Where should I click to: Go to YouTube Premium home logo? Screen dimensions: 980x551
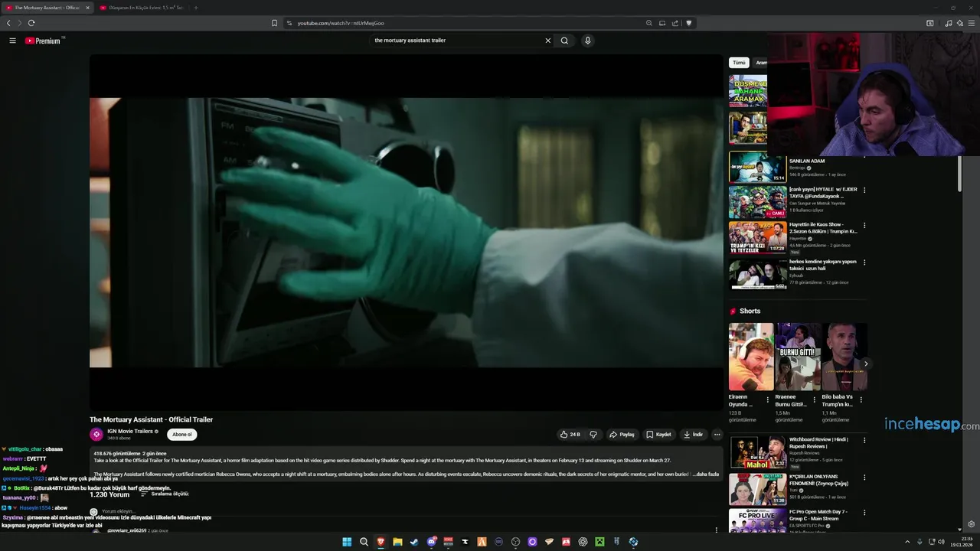tap(42, 41)
